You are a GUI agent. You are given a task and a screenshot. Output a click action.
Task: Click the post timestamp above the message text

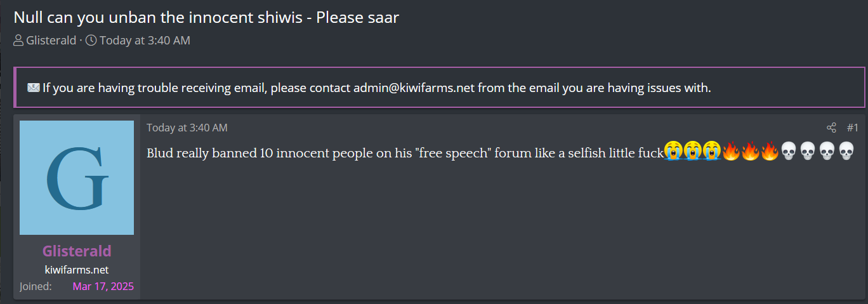[x=187, y=128]
